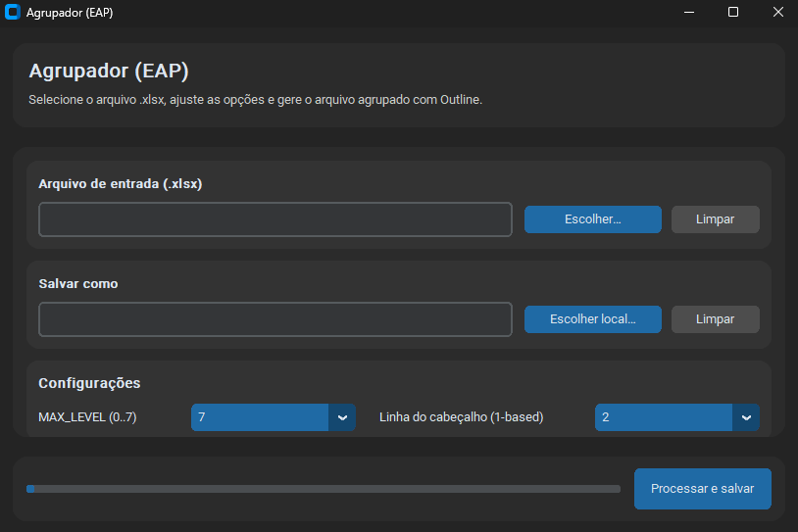Image resolution: width=798 pixels, height=532 pixels.
Task: Click the Escolher... button for input file
Action: [593, 219]
